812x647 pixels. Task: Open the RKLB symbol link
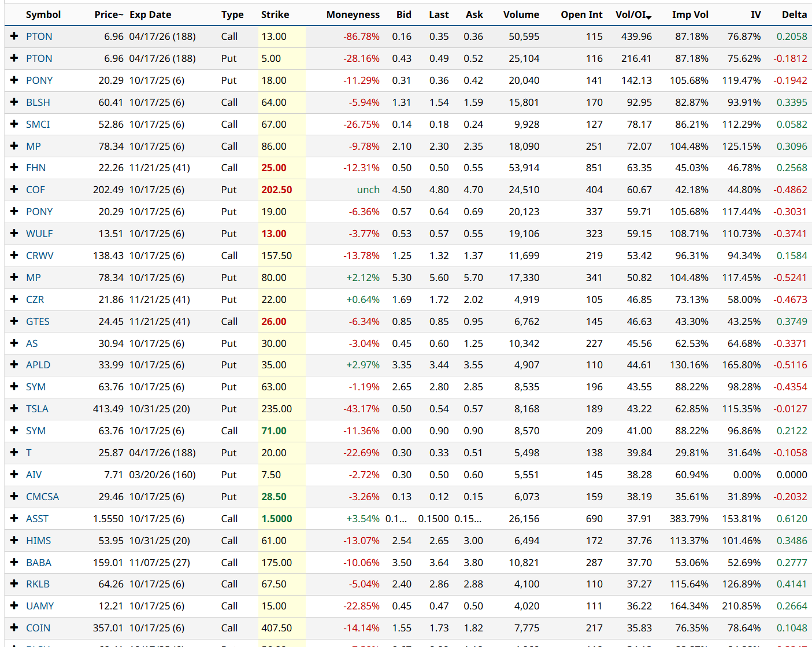click(38, 584)
